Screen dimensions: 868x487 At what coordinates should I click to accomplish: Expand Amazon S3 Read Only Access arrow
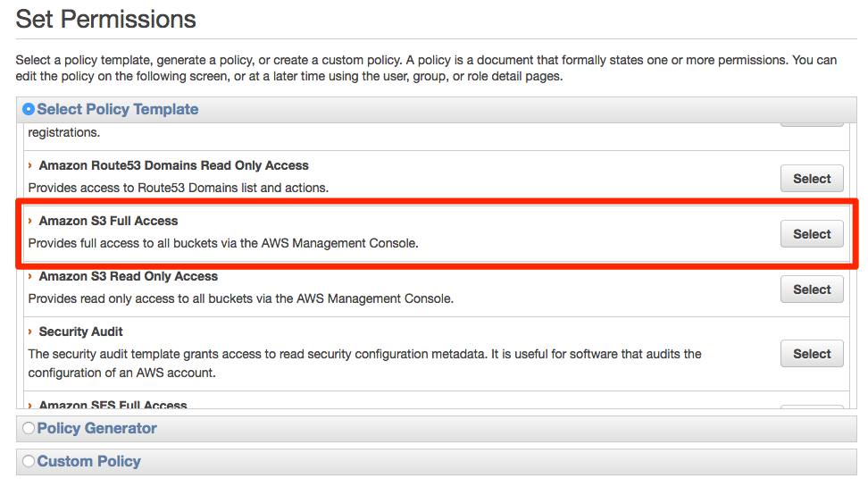coord(29,276)
